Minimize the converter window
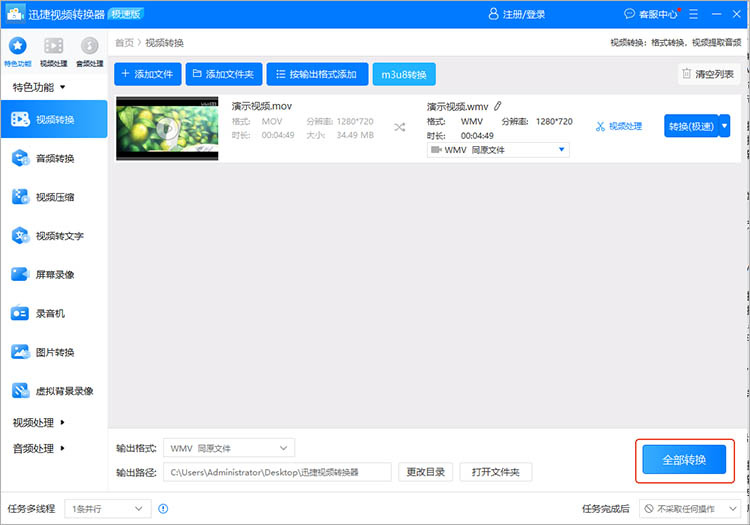 click(x=717, y=14)
